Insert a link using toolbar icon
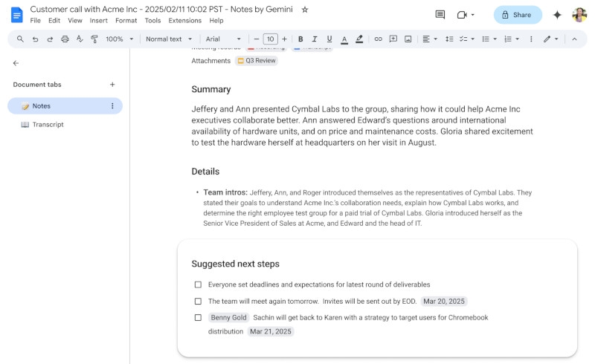The image size is (595, 364). (378, 39)
